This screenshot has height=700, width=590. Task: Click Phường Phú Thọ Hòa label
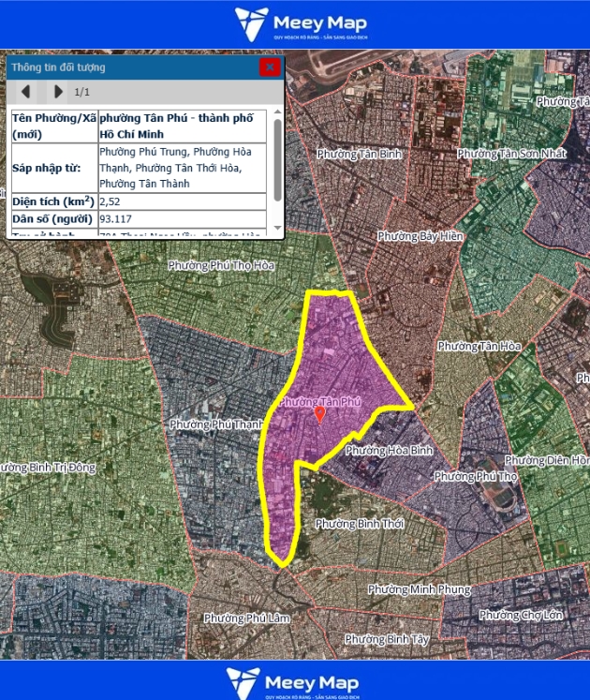click(x=221, y=266)
